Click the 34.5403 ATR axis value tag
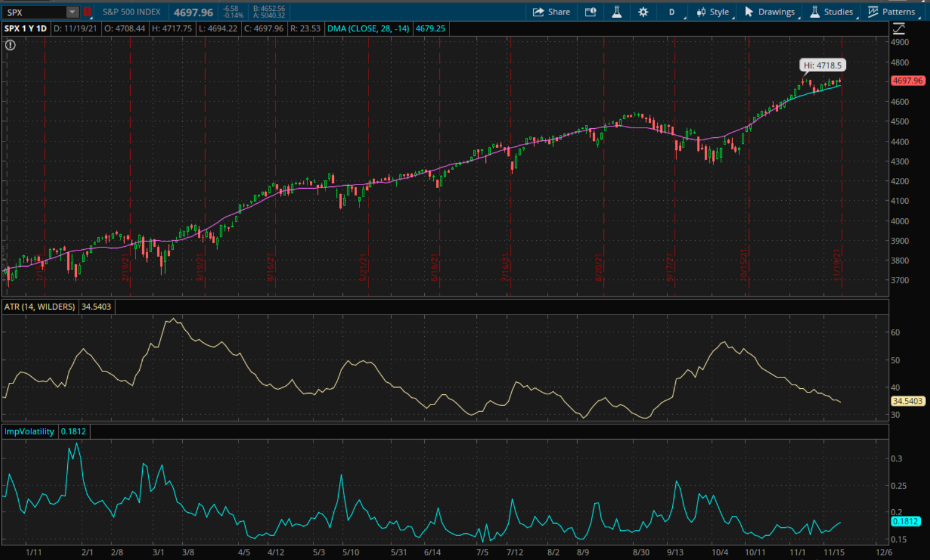Screen dimensions: 930x560 click(908, 401)
